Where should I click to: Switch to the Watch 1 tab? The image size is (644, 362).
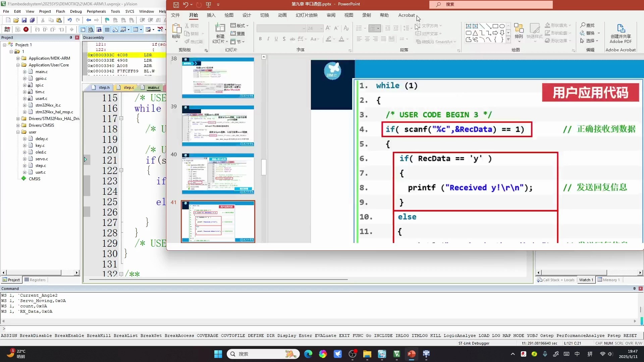(586, 280)
